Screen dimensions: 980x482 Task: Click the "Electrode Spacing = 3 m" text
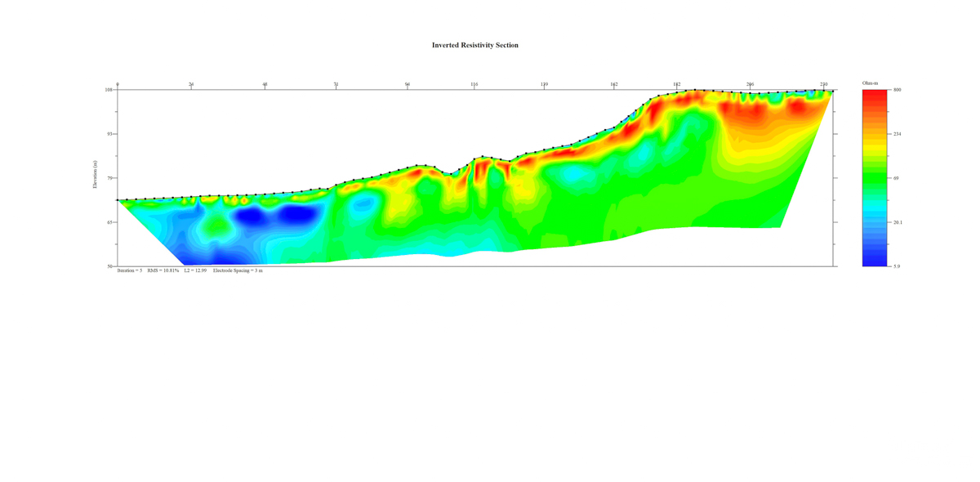[238, 270]
